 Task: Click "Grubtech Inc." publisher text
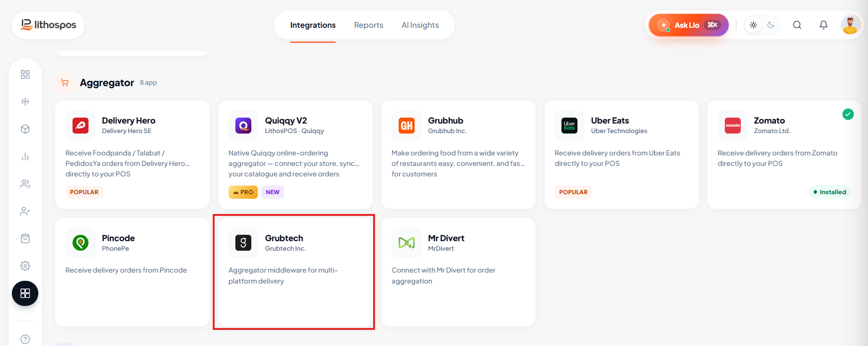pyautogui.click(x=286, y=248)
